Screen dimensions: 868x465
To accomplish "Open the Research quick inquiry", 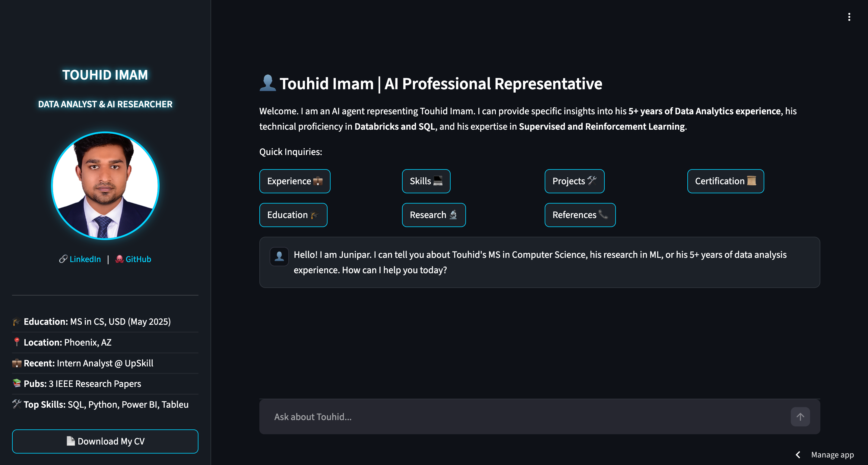I will pos(433,215).
